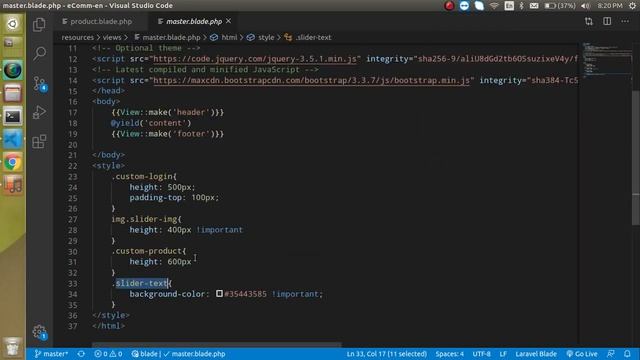Open the Wi-Fi network indicator

click(494, 5)
